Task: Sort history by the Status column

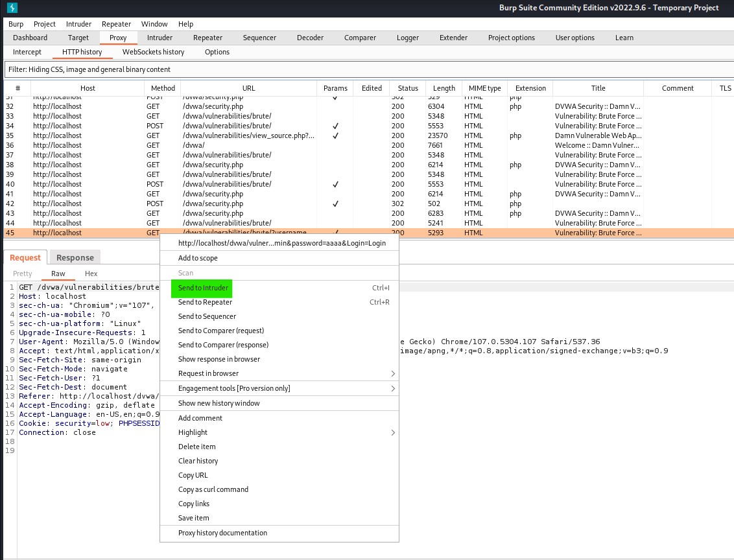Action: (408, 88)
